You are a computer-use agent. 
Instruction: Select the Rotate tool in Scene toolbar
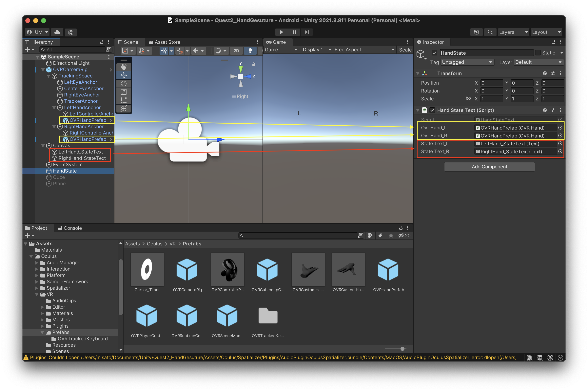click(124, 84)
